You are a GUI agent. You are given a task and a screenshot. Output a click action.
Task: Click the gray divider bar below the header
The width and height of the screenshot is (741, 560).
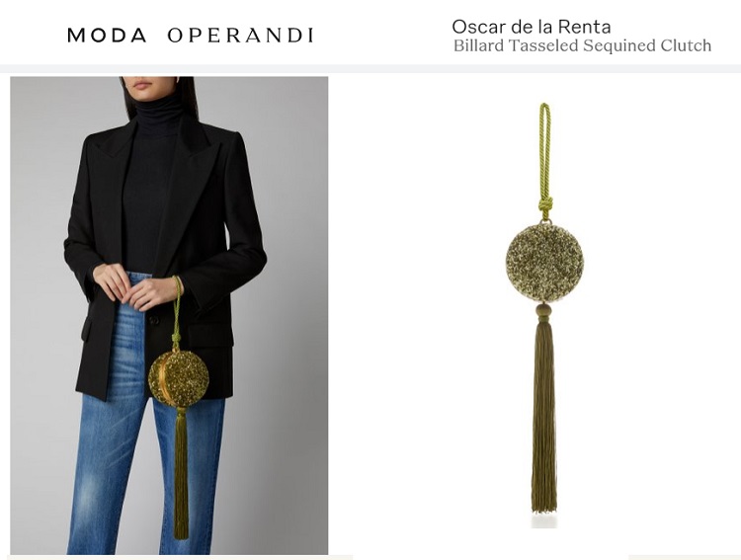(x=370, y=69)
